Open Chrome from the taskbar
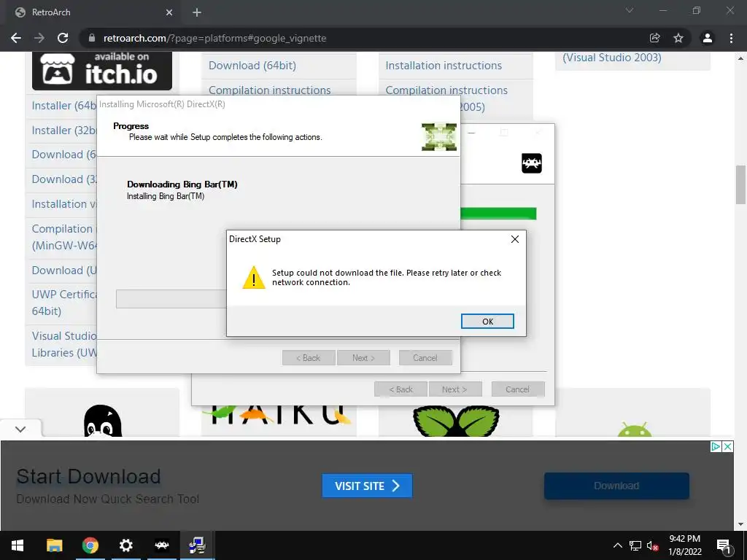Image resolution: width=747 pixels, height=560 pixels. pos(90,545)
